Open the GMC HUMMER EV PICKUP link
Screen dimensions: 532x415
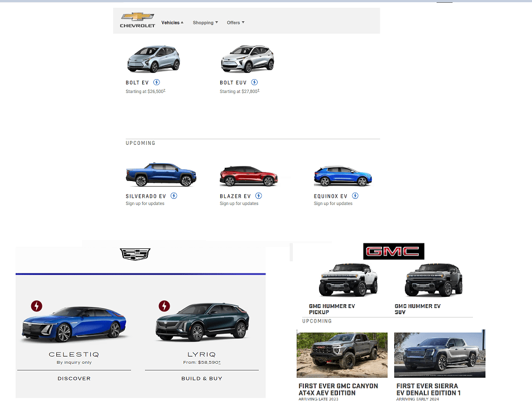tap(332, 309)
